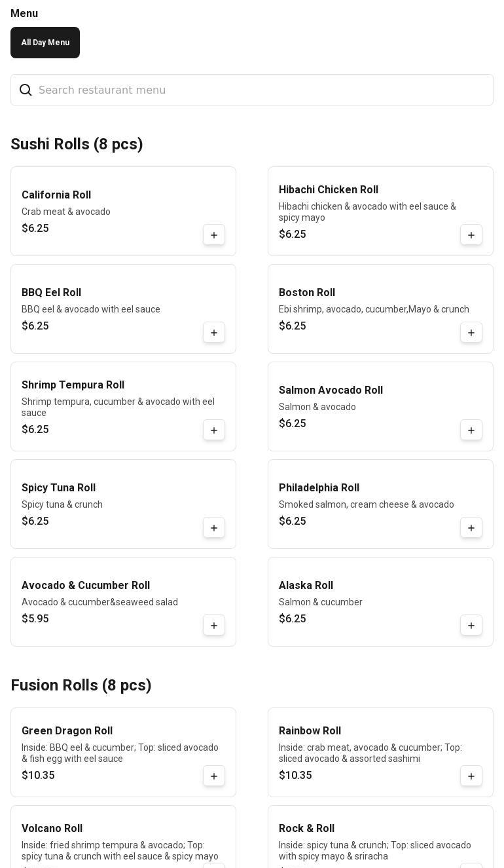Open Green Dragon Roll item title

pyautogui.click(x=67, y=731)
